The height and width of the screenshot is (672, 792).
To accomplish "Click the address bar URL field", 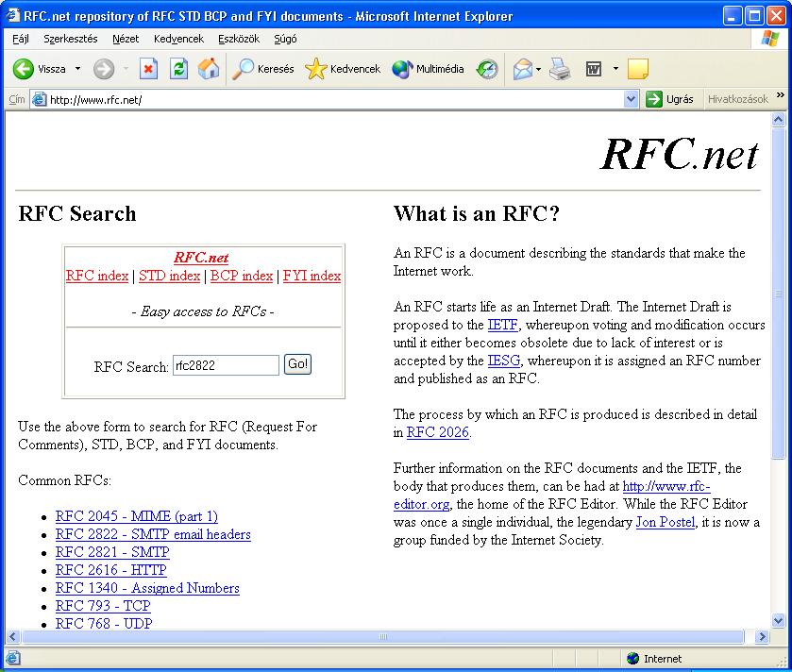I will tap(336, 99).
